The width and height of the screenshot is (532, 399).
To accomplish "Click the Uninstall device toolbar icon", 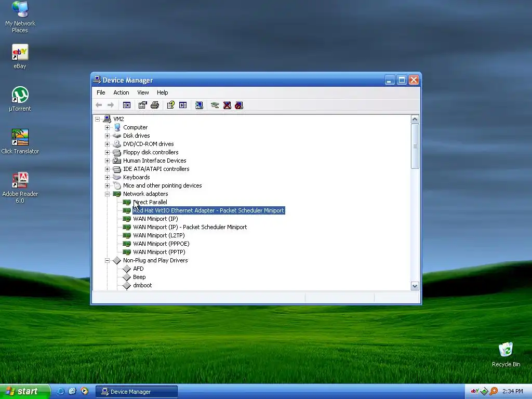I will click(x=227, y=105).
